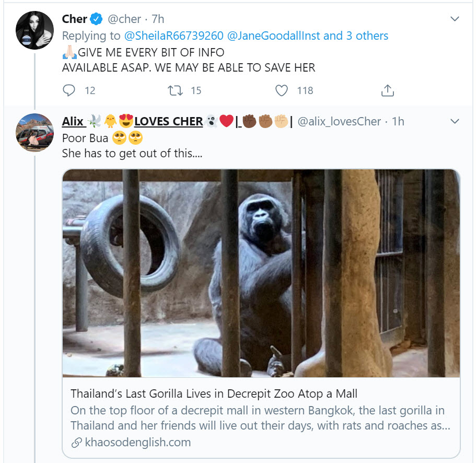Click the @SheilaR66739260 mention link
This screenshot has height=463, width=476.
(173, 36)
